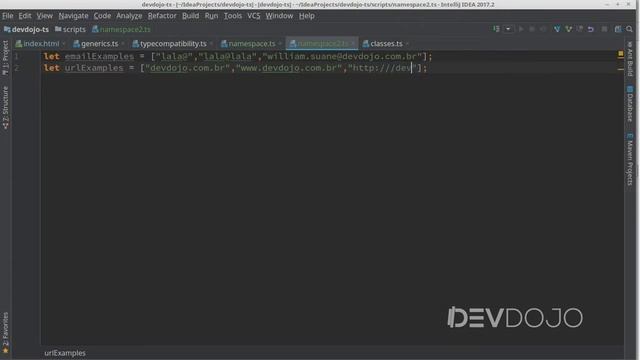Close the typecompatibility.ts tab
Screen dimensions: 640x360
tap(211, 44)
